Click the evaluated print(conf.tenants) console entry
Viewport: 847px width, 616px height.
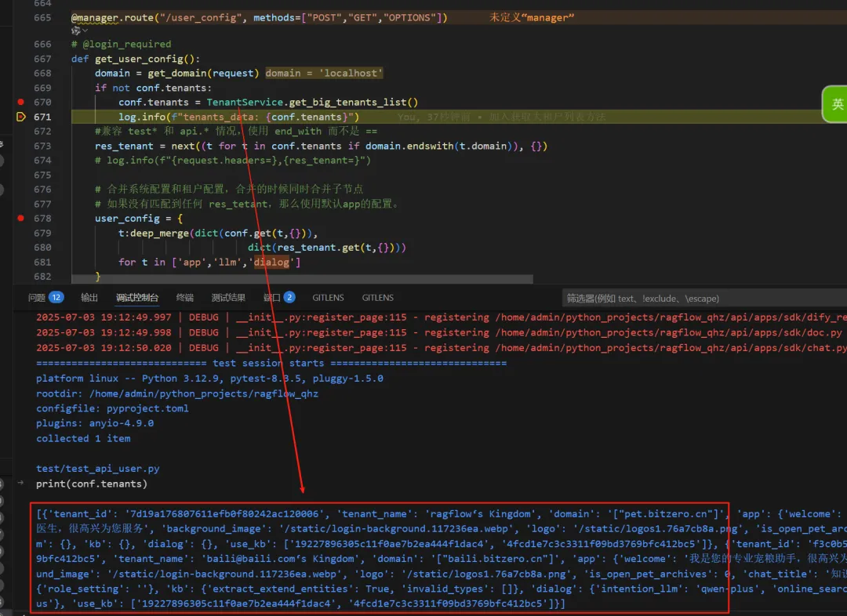coord(91,484)
